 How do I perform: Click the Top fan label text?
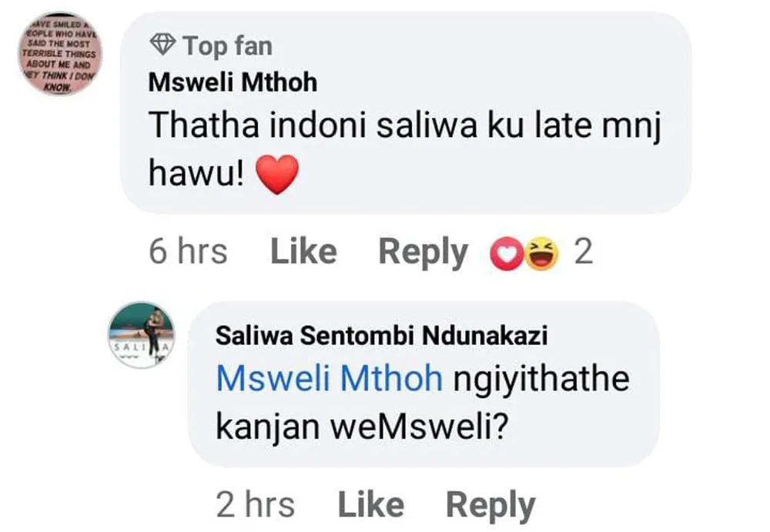(x=227, y=45)
